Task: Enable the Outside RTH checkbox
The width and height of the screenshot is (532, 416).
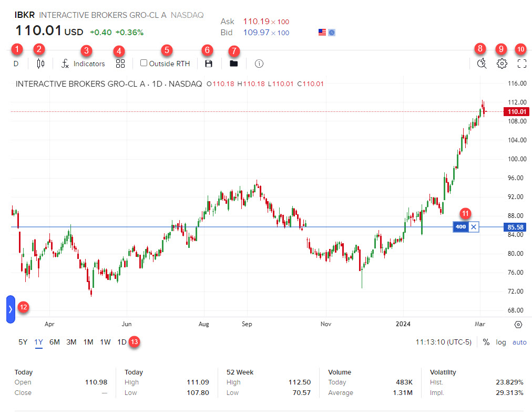Action: click(x=144, y=63)
